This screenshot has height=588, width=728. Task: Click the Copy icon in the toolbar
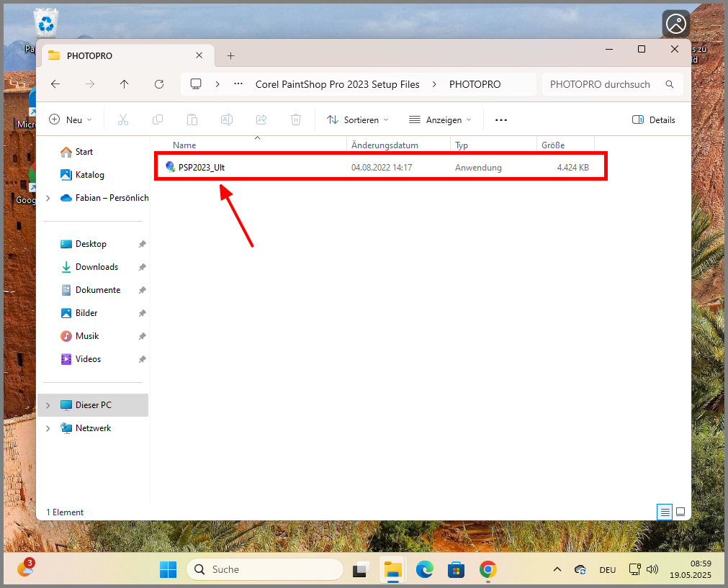click(158, 119)
